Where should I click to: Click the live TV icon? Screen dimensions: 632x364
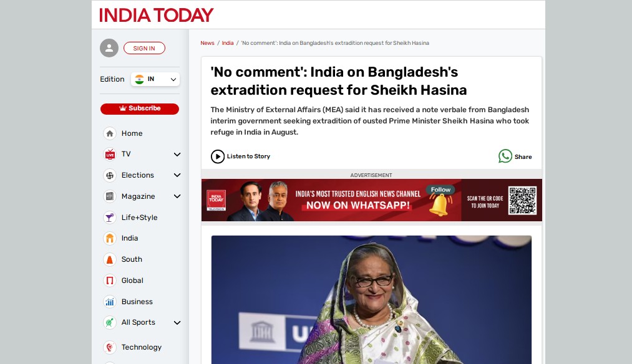pos(110,154)
